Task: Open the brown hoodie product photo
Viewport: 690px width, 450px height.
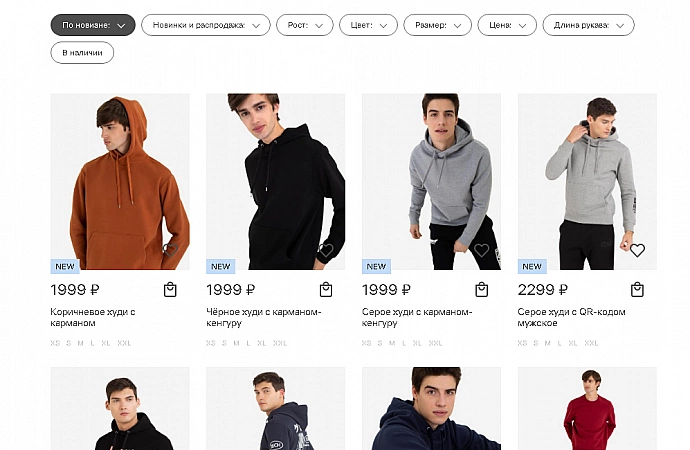Action: pyautogui.click(x=120, y=182)
